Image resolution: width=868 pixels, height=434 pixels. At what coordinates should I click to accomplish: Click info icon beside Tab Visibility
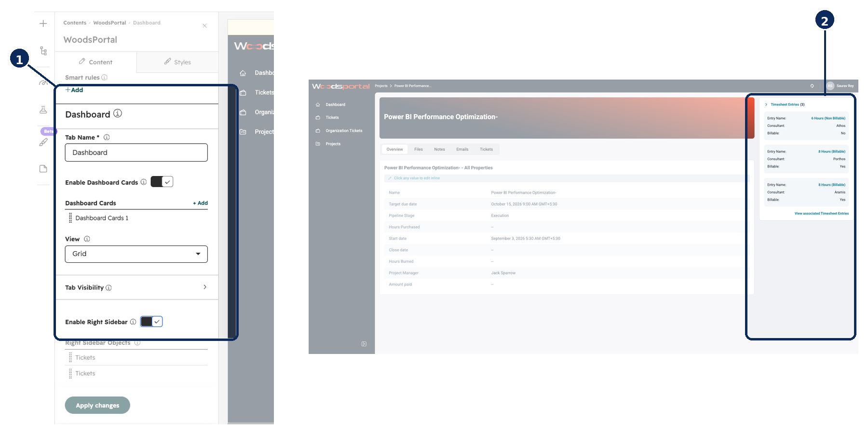click(x=108, y=288)
